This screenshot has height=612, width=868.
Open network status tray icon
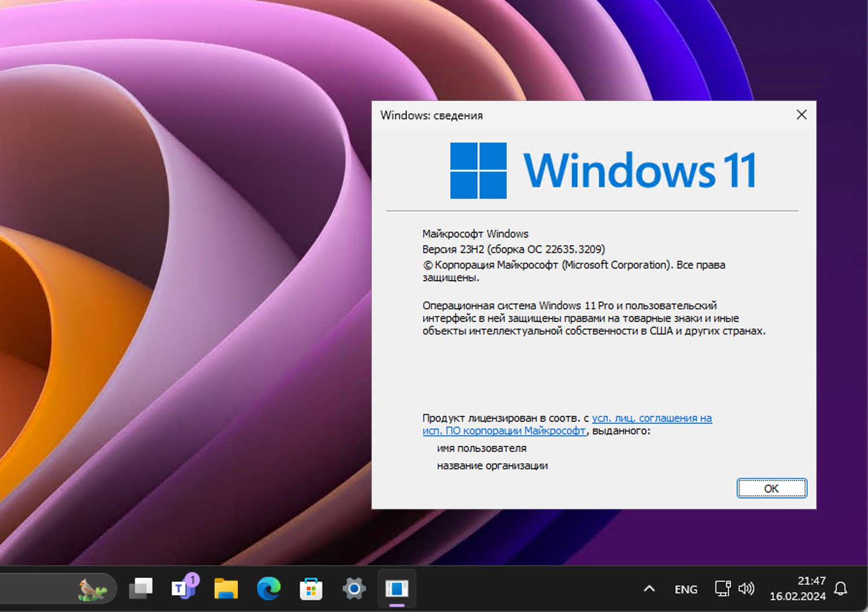(723, 589)
